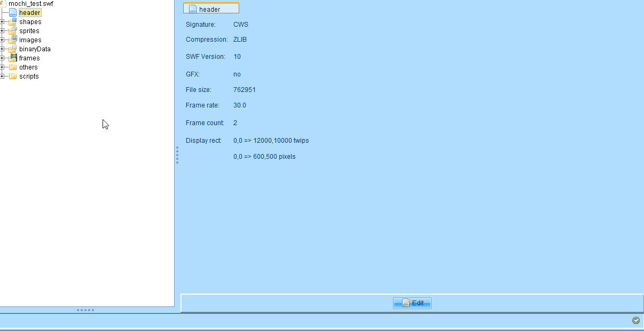Image resolution: width=644 pixels, height=331 pixels.
Task: Click the 'File size:' label
Action: pyautogui.click(x=199, y=90)
